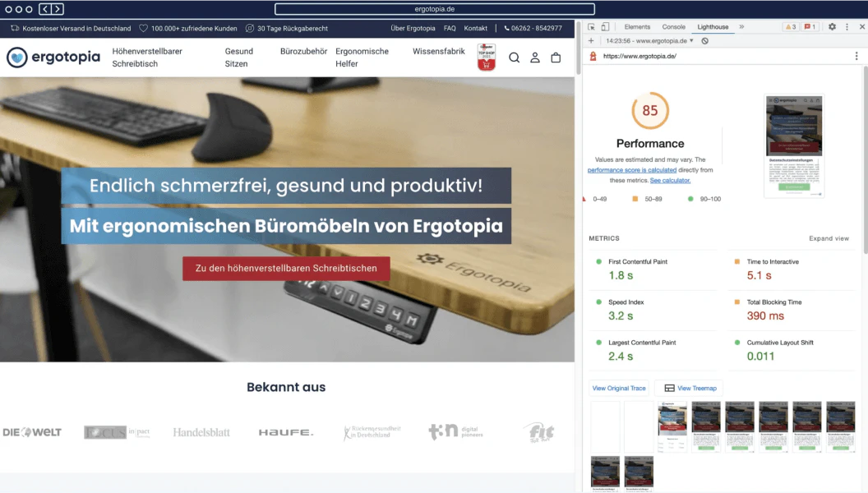This screenshot has height=493, width=868.
Task: Click the Lighthouse logo icon
Action: click(593, 56)
